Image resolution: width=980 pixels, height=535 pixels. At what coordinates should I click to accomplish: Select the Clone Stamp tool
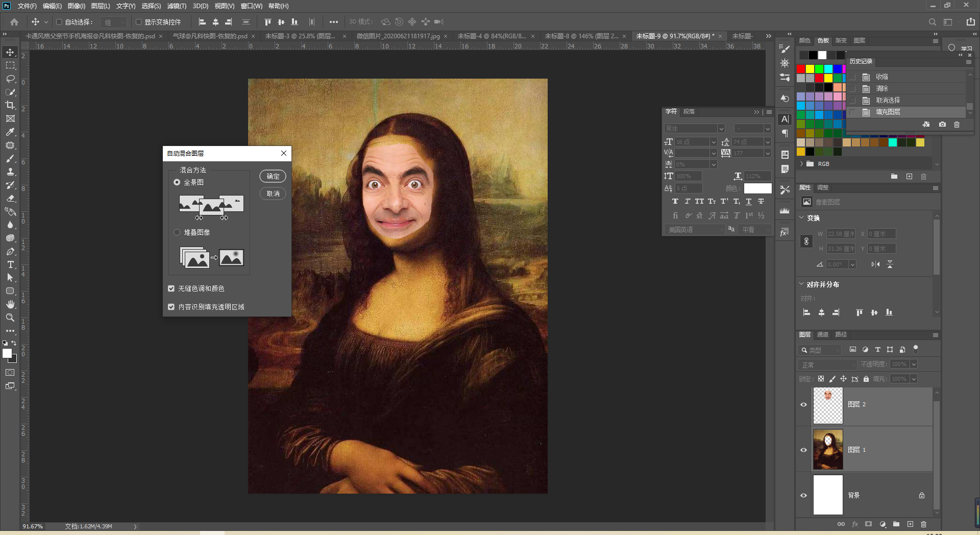(10, 172)
